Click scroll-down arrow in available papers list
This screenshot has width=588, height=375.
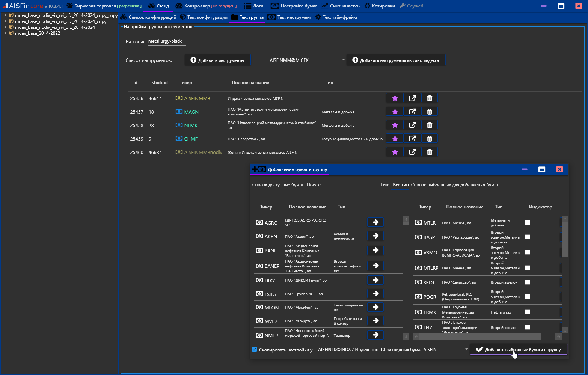pyautogui.click(x=406, y=337)
